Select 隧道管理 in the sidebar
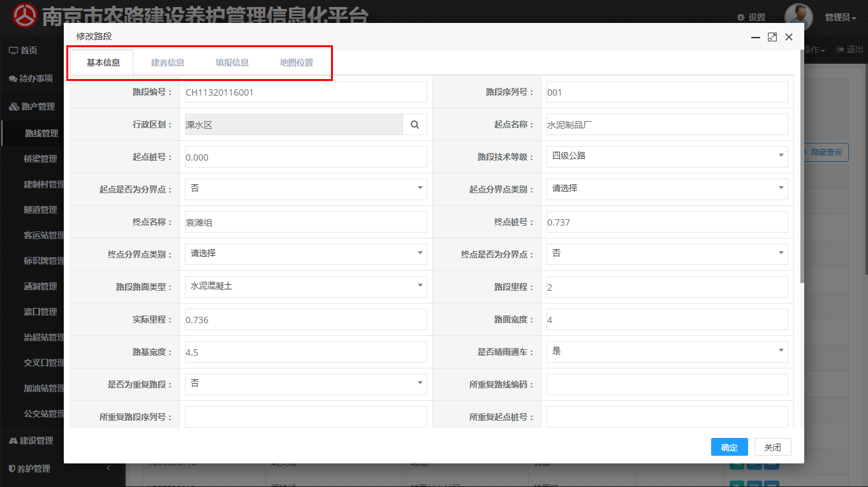The image size is (868, 487). 40,210
